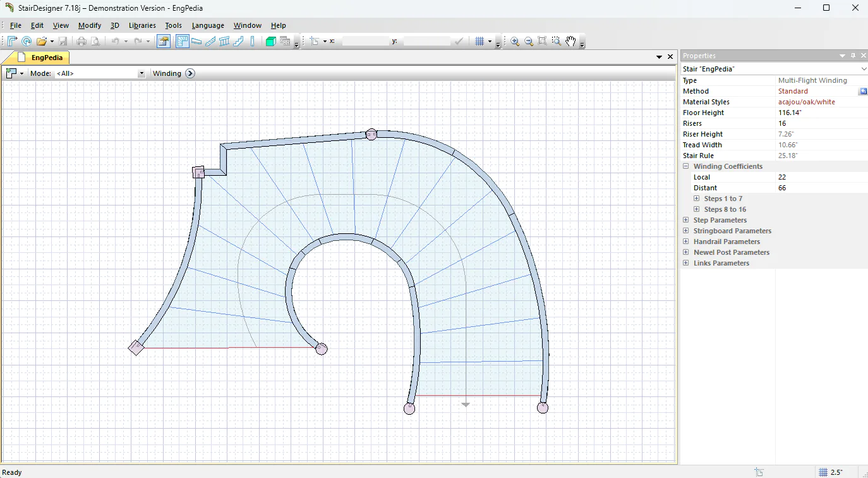Open the View menu
This screenshot has height=478, width=868.
(61, 25)
